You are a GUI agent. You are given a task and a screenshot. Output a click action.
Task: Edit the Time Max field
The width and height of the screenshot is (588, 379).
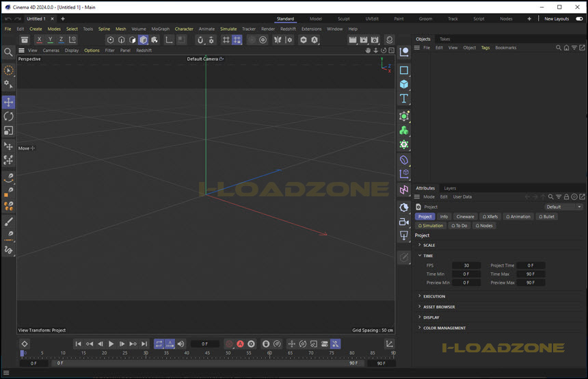[531, 274]
